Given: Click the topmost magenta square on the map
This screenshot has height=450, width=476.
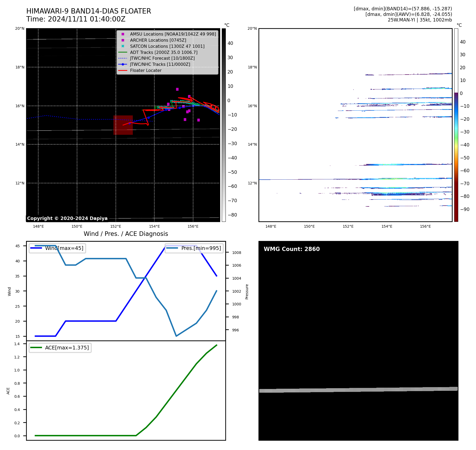Looking at the screenshot, I should [177, 89].
